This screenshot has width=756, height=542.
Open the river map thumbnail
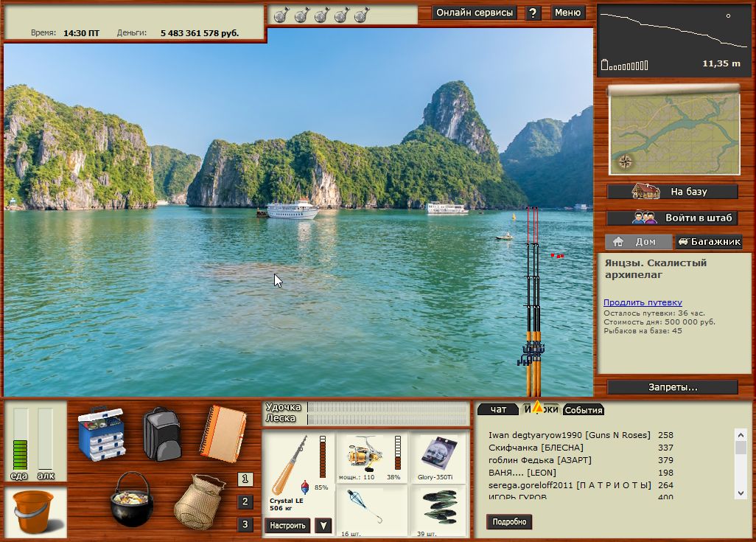pyautogui.click(x=674, y=131)
